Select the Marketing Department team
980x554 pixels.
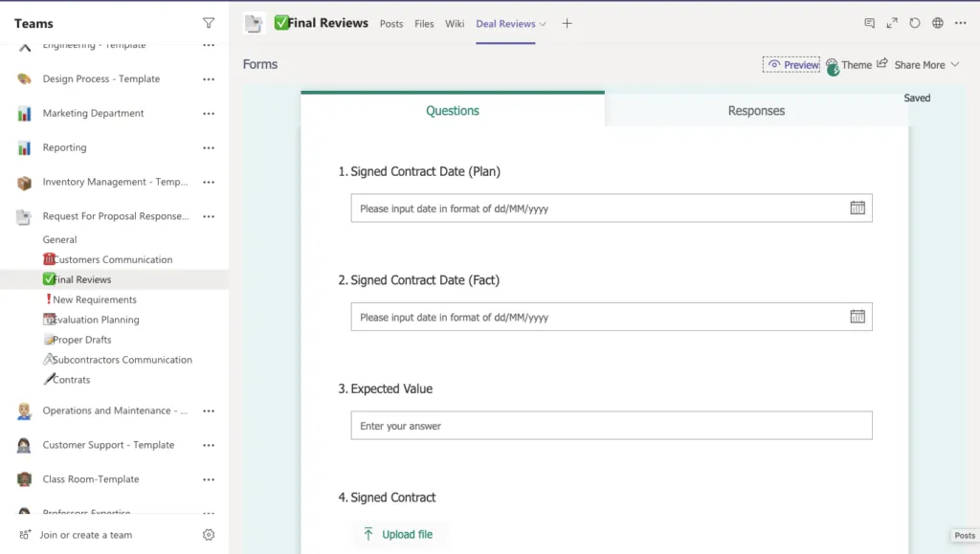tap(93, 113)
